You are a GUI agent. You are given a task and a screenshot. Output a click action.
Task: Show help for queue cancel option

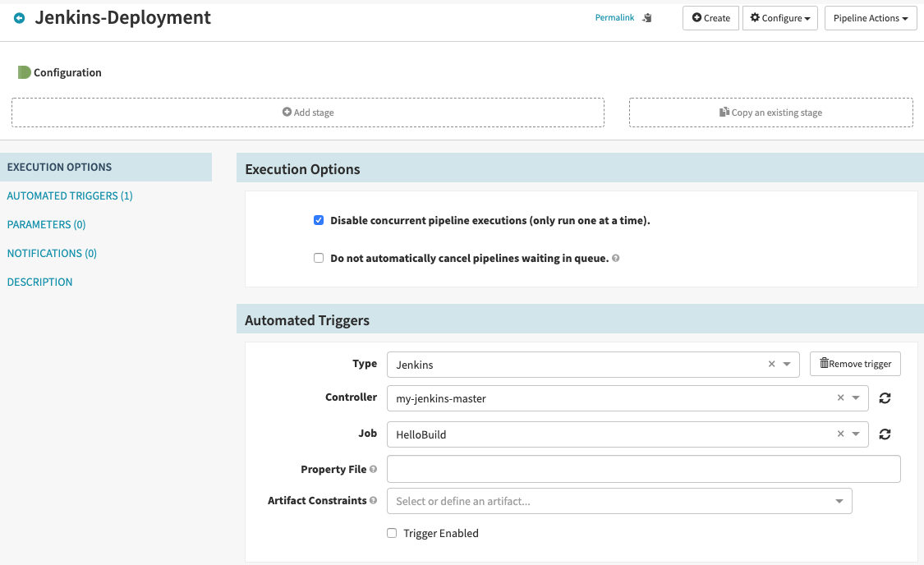click(615, 258)
